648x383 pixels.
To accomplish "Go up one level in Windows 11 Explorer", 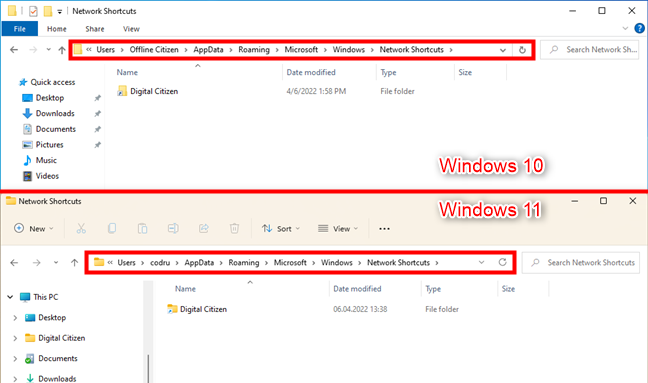I will pos(74,262).
